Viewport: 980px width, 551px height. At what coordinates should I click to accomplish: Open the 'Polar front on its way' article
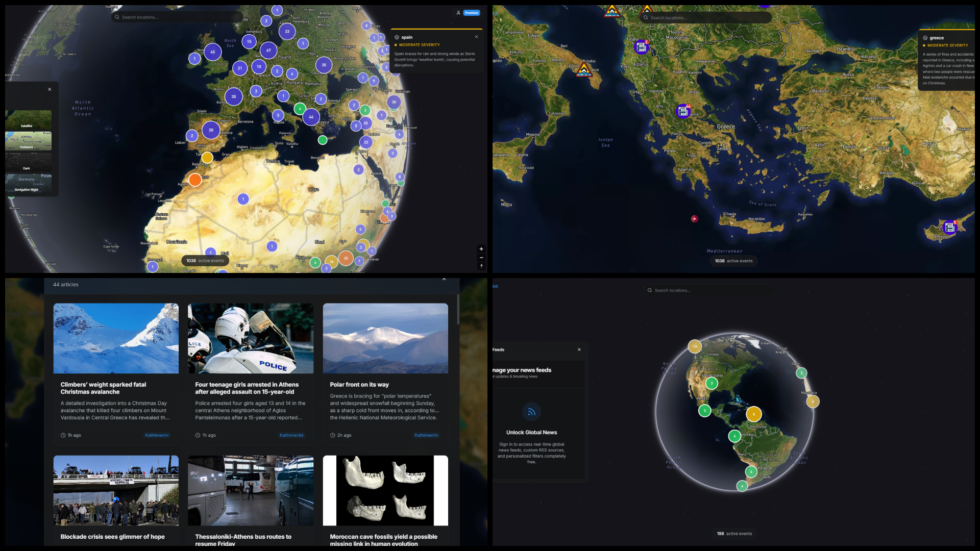click(359, 384)
